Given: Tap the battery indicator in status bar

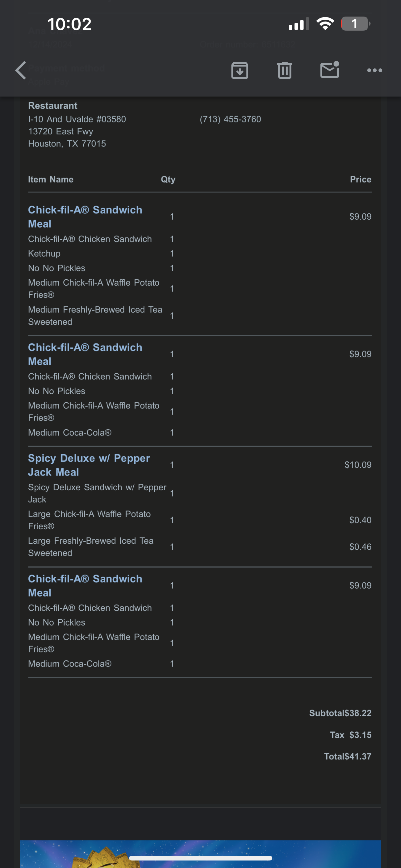Looking at the screenshot, I should [355, 24].
